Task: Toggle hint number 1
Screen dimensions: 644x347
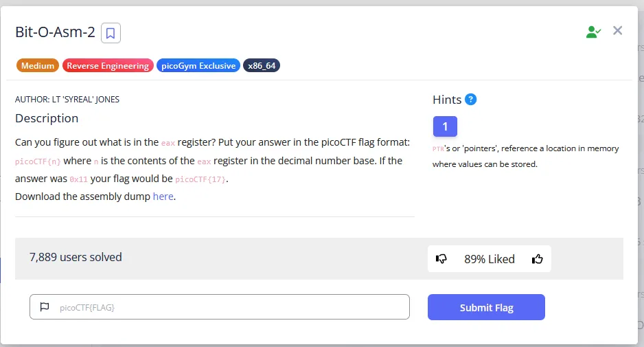Action: click(445, 126)
